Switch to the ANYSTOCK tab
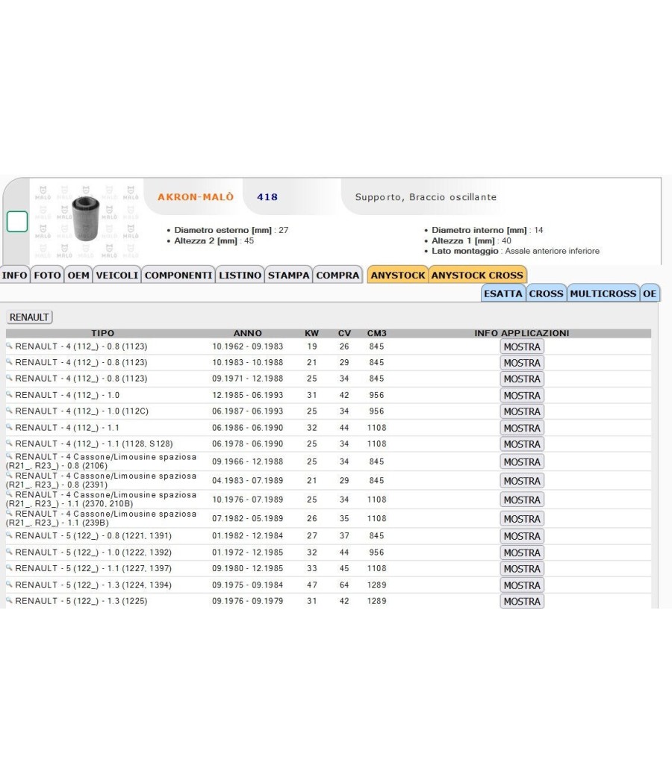Viewport: 672px width, 784px height. pos(398,275)
